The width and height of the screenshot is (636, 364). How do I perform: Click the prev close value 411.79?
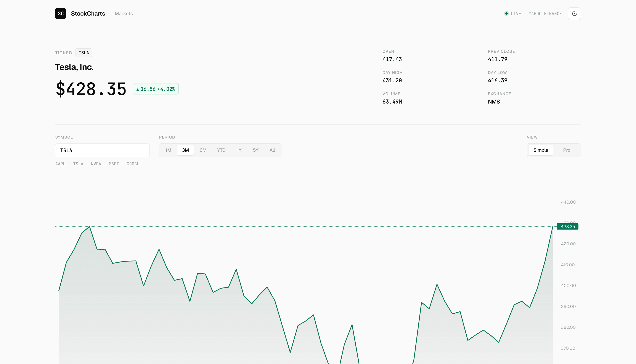pos(497,59)
